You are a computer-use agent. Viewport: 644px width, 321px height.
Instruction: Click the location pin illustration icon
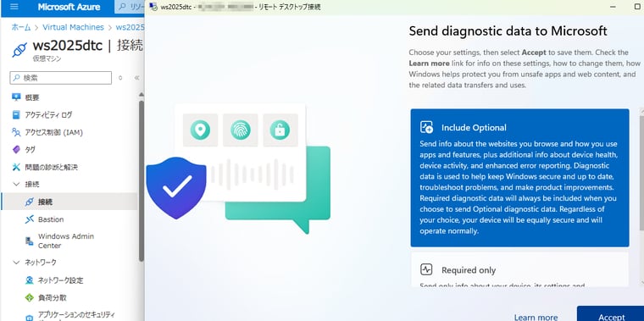pos(200,130)
